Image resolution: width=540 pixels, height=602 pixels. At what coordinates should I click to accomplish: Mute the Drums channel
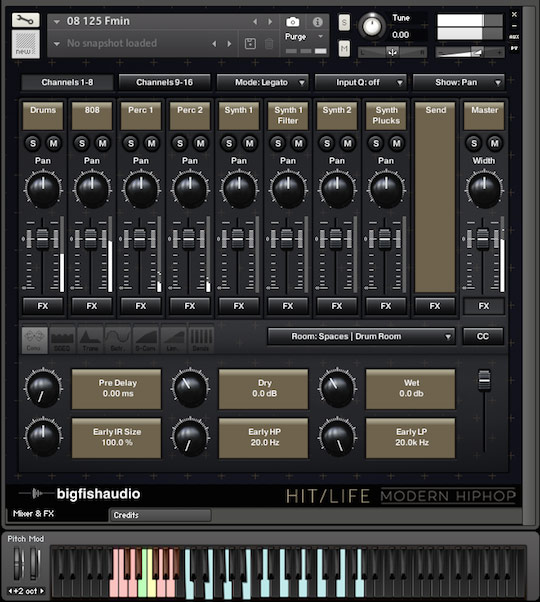tap(53, 144)
